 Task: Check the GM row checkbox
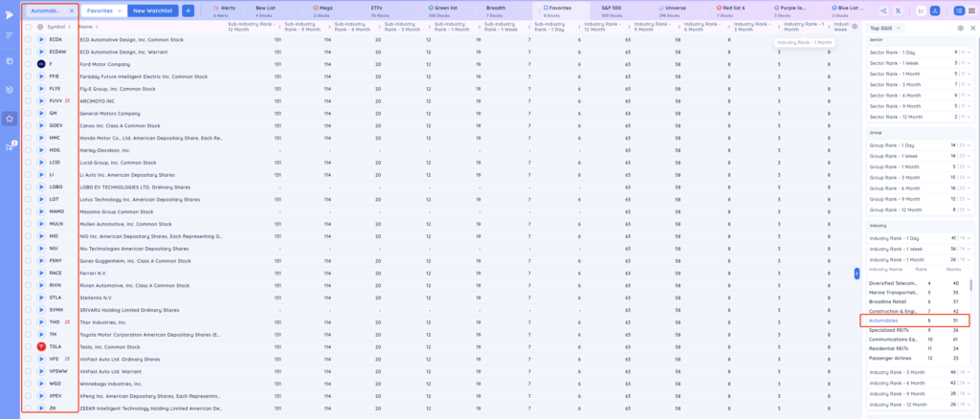tap(28, 113)
